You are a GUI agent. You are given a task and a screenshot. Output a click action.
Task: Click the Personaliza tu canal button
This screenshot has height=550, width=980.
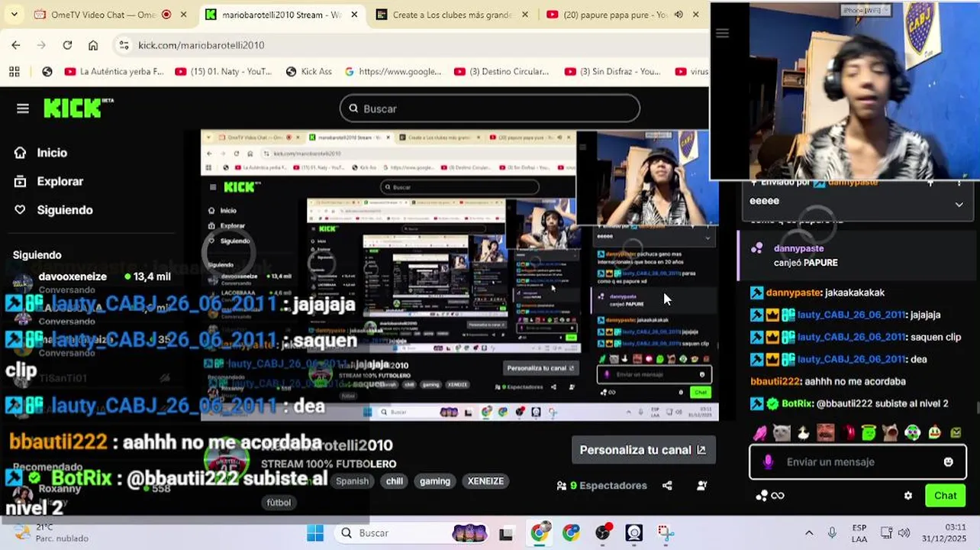(643, 450)
